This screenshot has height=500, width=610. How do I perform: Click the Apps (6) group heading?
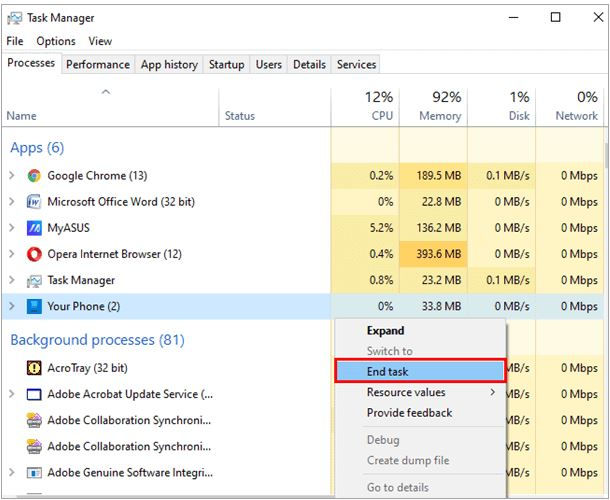(x=37, y=148)
